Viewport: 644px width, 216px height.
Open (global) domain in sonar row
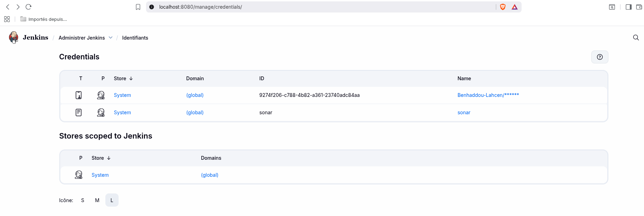[x=195, y=113]
